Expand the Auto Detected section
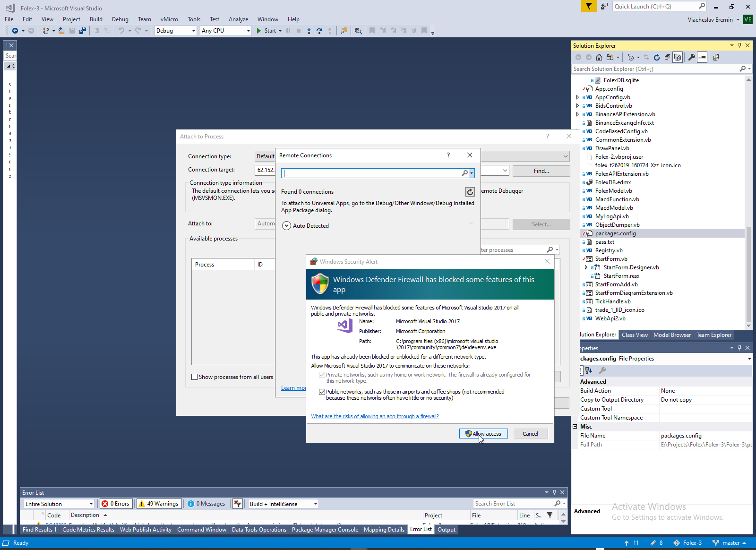The image size is (756, 550). [x=286, y=226]
